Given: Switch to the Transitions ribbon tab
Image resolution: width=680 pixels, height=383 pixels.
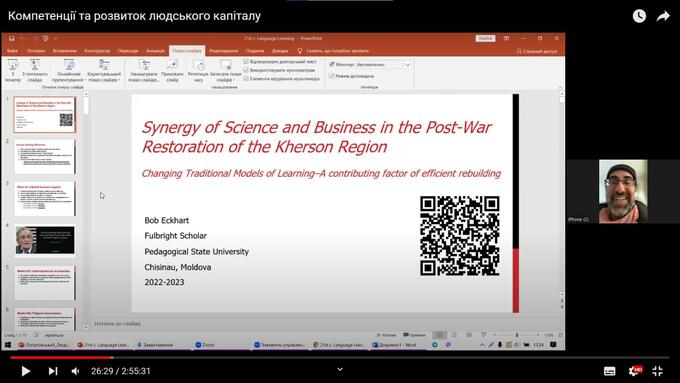Looking at the screenshot, I should click(x=128, y=51).
